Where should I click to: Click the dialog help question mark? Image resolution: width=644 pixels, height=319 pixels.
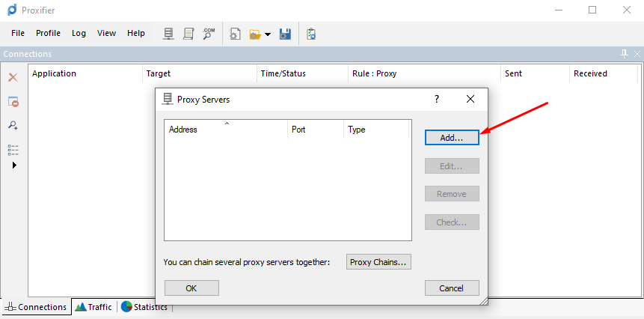pos(437,99)
